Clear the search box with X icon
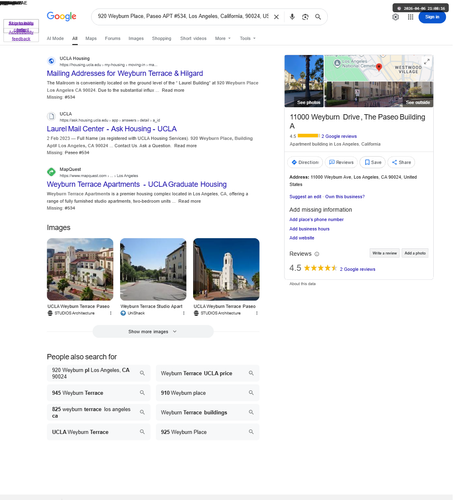Image resolution: width=458 pixels, height=500 pixels. click(x=276, y=17)
